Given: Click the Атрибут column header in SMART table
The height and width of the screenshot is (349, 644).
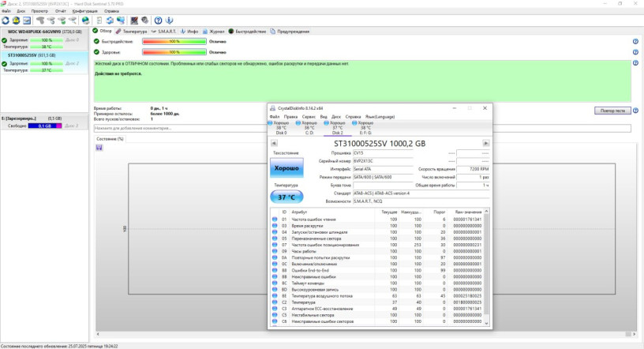Looking at the screenshot, I should 299,212.
